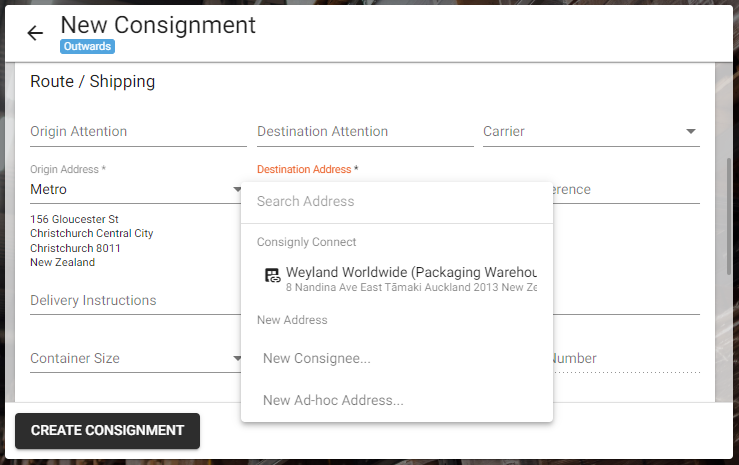This screenshot has width=739, height=465.
Task: Click the Delivery Instructions field
Action: [136, 301]
